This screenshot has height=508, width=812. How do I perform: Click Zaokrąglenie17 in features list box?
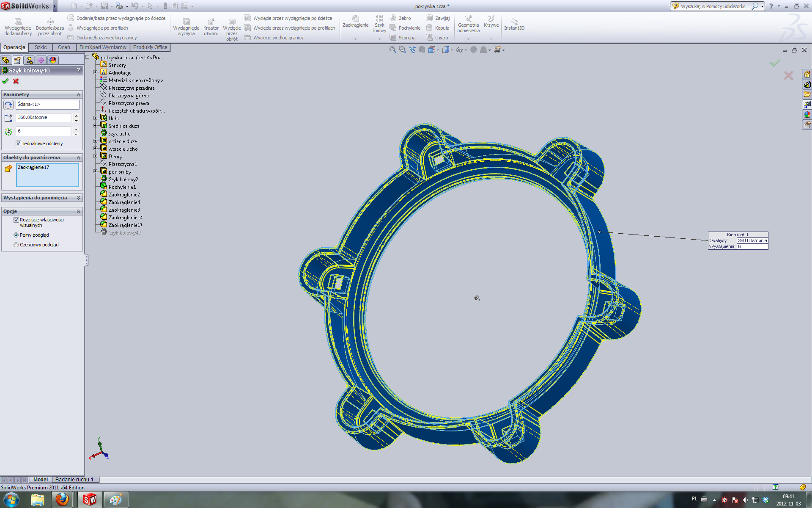tap(33, 168)
